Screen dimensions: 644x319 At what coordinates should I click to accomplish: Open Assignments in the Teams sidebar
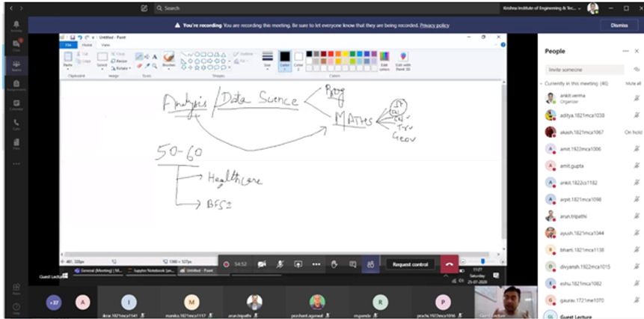coord(16,84)
